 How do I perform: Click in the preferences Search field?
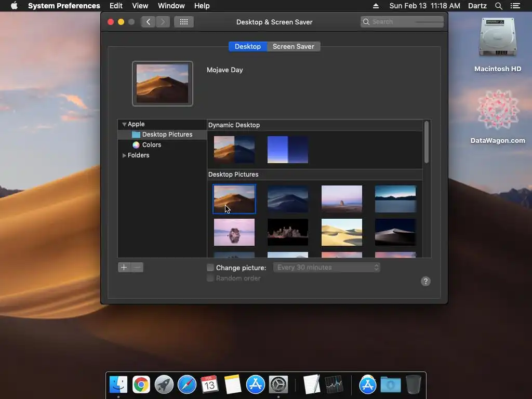tap(402, 22)
